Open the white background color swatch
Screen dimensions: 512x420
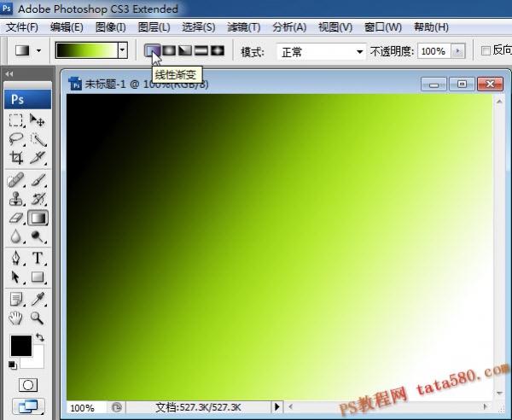click(x=37, y=360)
